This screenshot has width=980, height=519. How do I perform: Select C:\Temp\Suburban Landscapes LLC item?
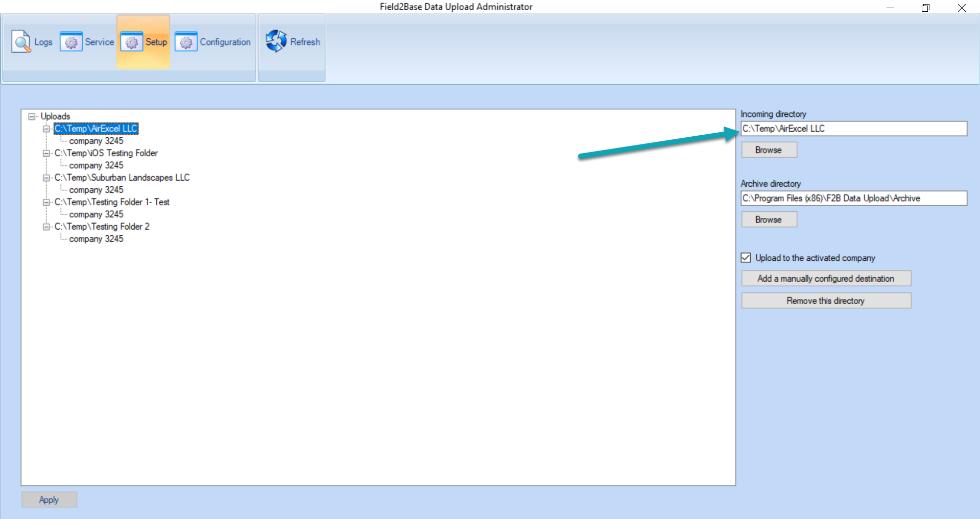[122, 178]
